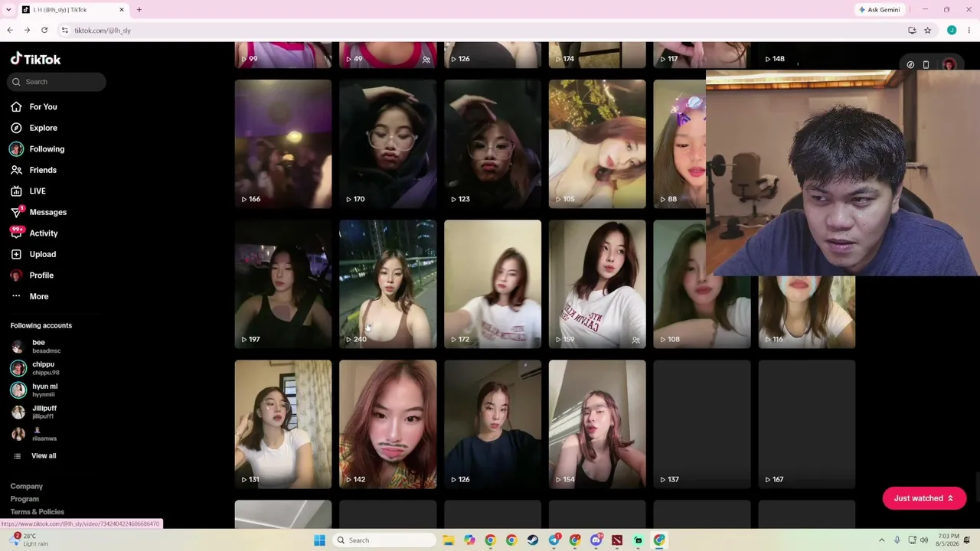Open the video with 166 views

tap(283, 144)
